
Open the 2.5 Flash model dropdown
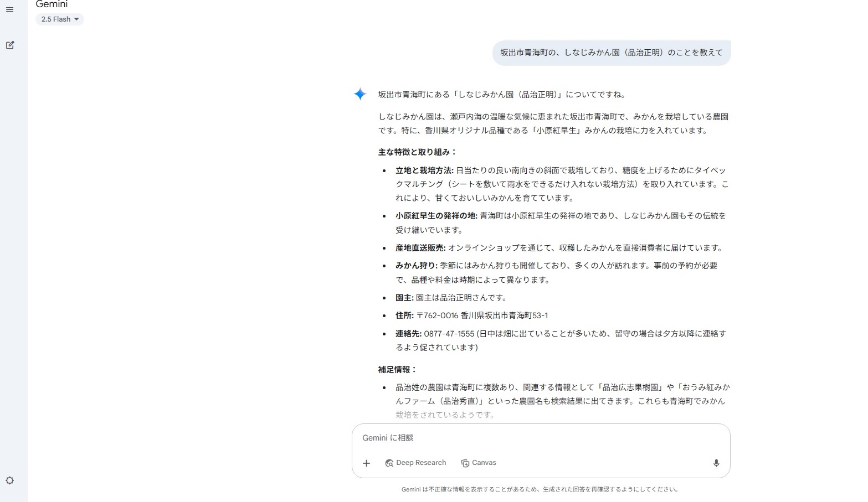(x=60, y=19)
